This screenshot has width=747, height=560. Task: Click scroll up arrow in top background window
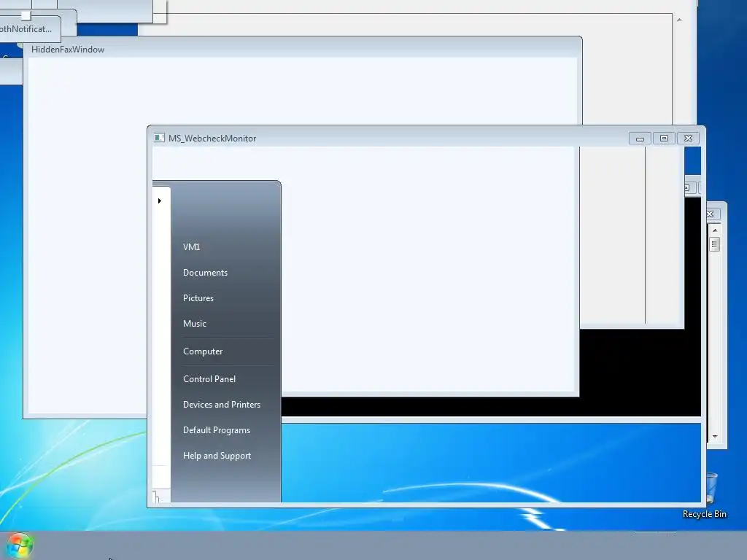coord(679,20)
